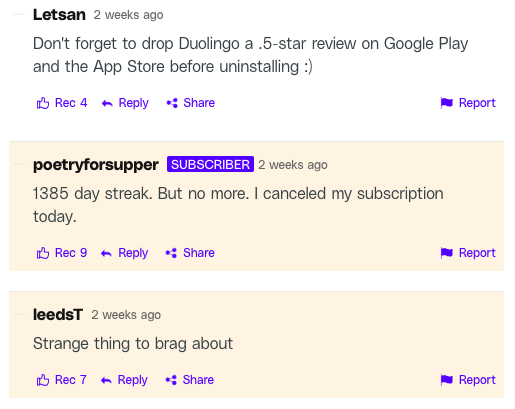This screenshot has height=409, width=515.
Task: Click share icon under poetryforsupper's comment
Action: (171, 253)
